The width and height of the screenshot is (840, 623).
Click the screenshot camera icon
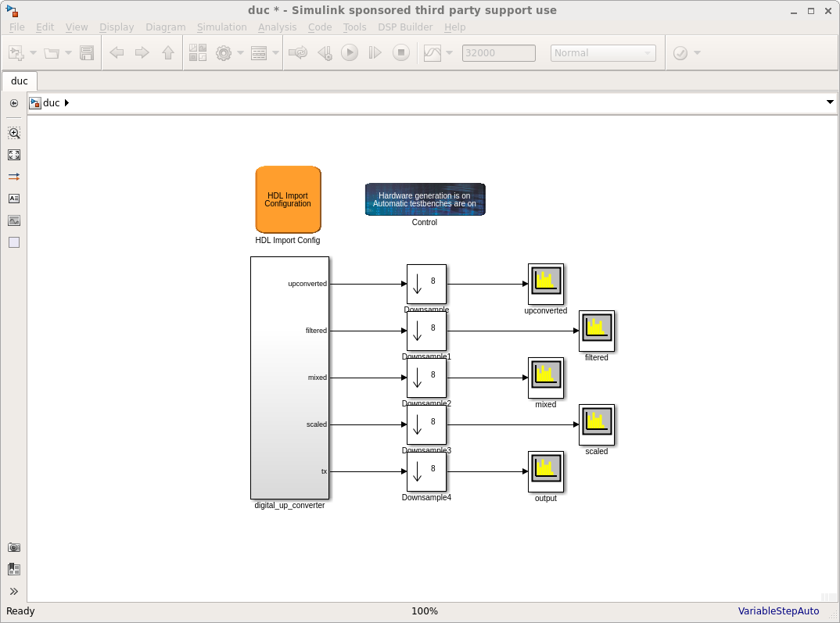coord(14,547)
